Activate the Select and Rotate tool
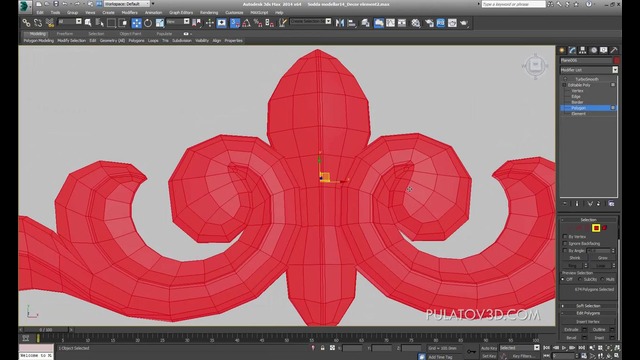Viewport: 640px width, 360px height. pos(148,23)
